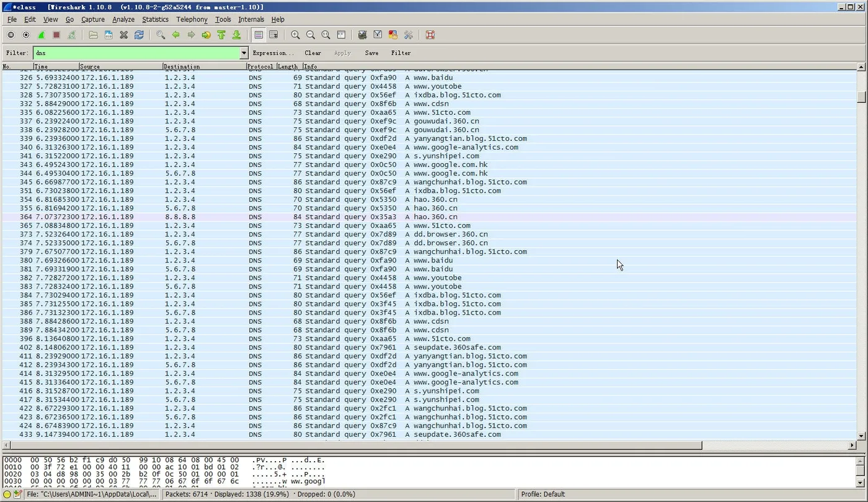Viewport: 868px width, 502px height.
Task: Toggle packet list colorization
Action: click(259, 35)
